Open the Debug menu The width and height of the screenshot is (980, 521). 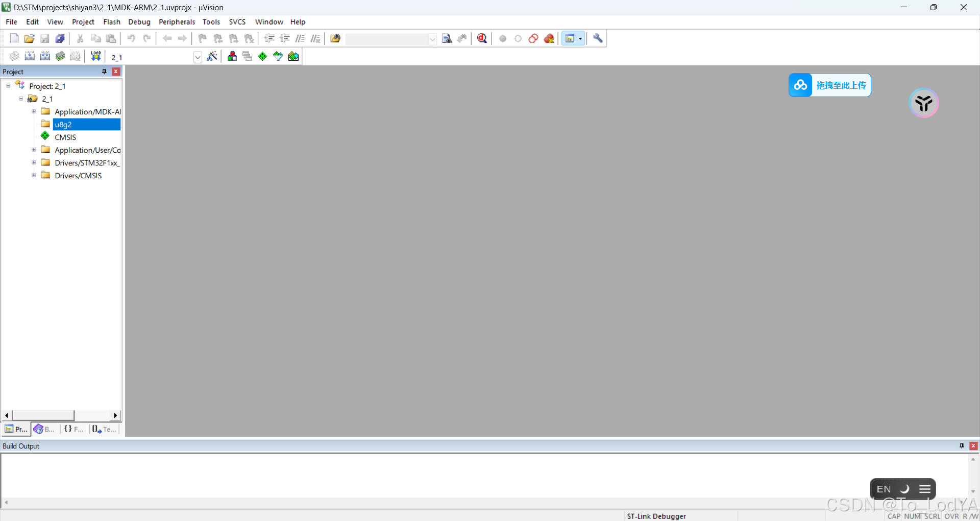(x=139, y=22)
